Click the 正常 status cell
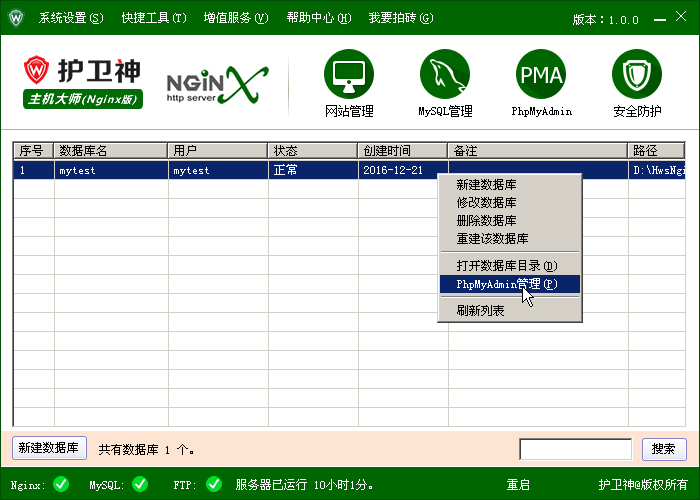This screenshot has width=700, height=500. click(x=313, y=170)
